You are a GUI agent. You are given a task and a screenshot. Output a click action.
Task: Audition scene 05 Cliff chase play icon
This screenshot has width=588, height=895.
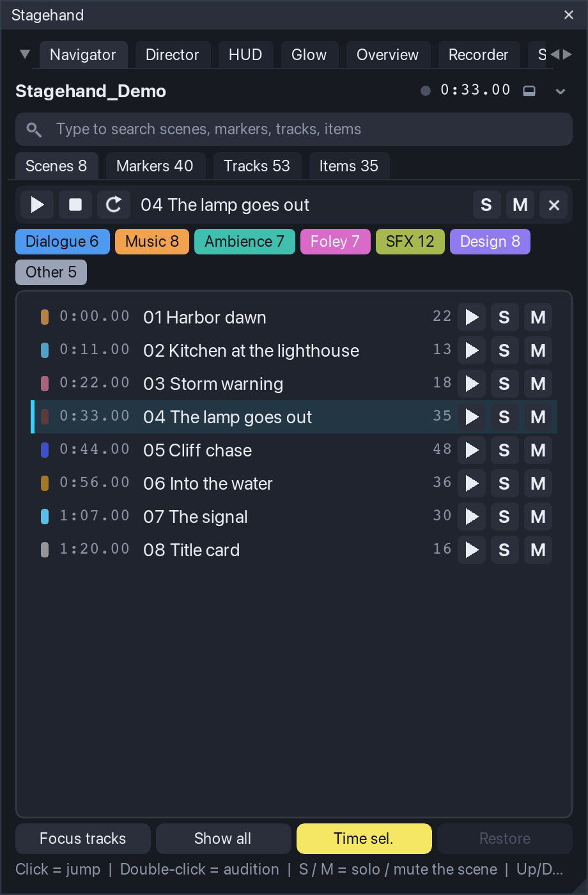tap(472, 450)
